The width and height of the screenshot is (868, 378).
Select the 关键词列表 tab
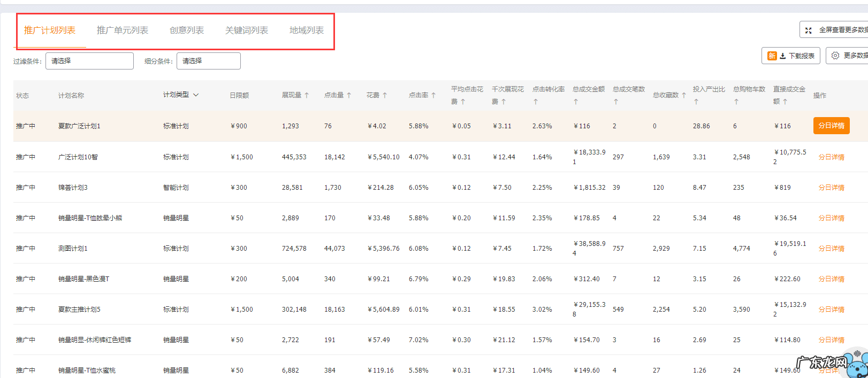pyautogui.click(x=247, y=30)
